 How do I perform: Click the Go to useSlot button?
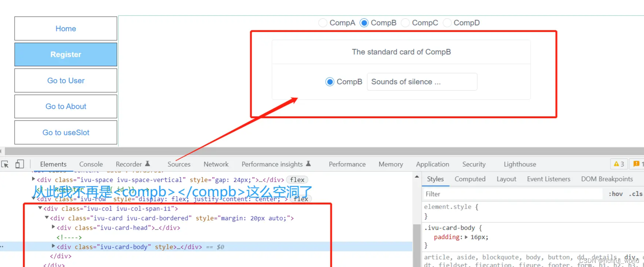click(x=66, y=132)
